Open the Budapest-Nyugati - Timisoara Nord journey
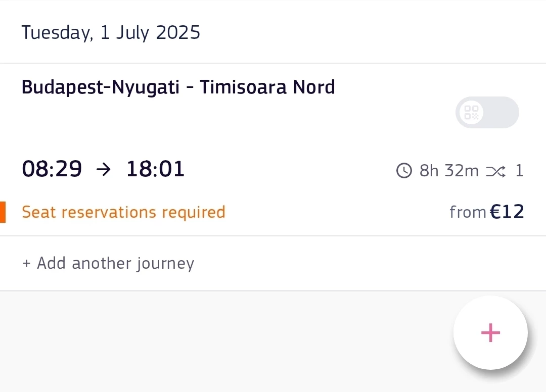The image size is (546, 392). [273, 150]
